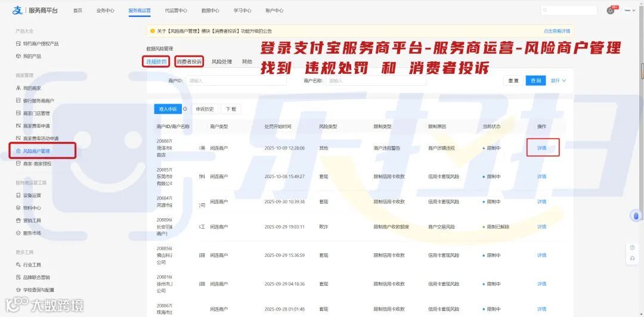Click the search magnifier icon in top bar

(x=545, y=11)
